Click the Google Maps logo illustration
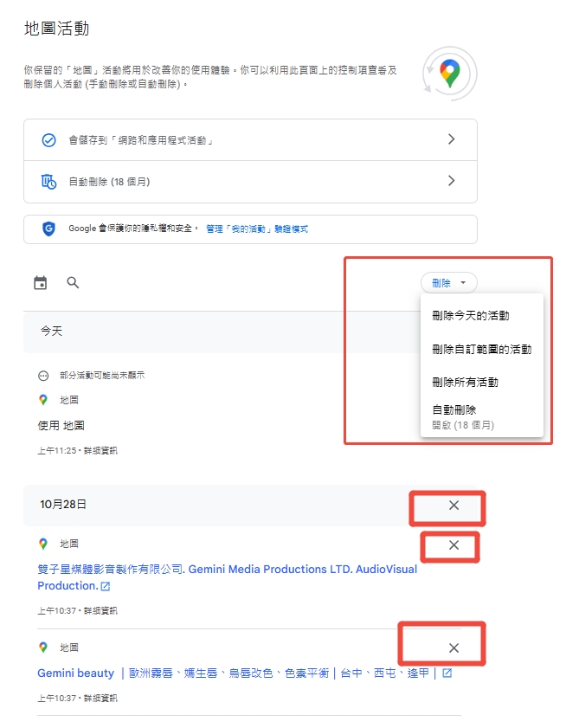Screen dimensions: 566x728 click(x=449, y=74)
